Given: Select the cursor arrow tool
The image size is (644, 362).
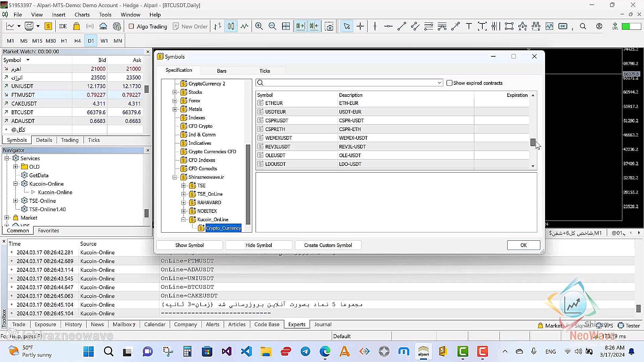Looking at the screenshot, I should click(347, 26).
